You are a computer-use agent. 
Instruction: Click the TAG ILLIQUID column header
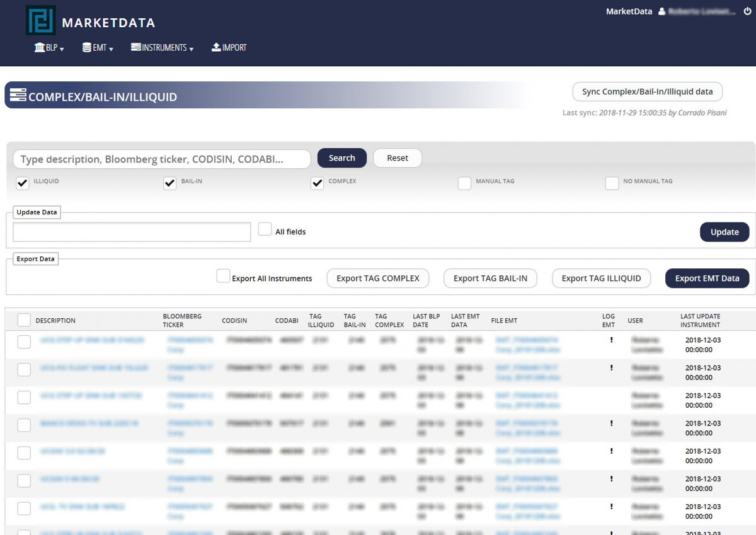pyautogui.click(x=321, y=321)
